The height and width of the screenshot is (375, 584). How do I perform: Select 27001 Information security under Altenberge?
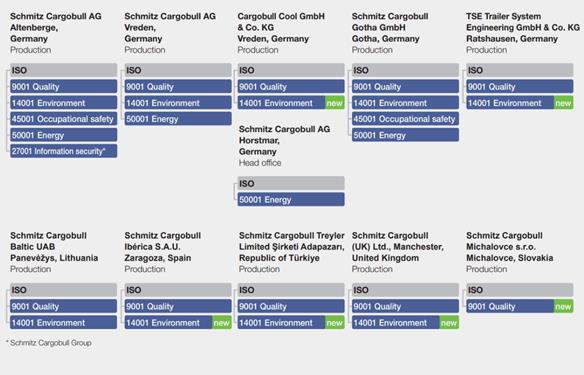click(x=64, y=151)
